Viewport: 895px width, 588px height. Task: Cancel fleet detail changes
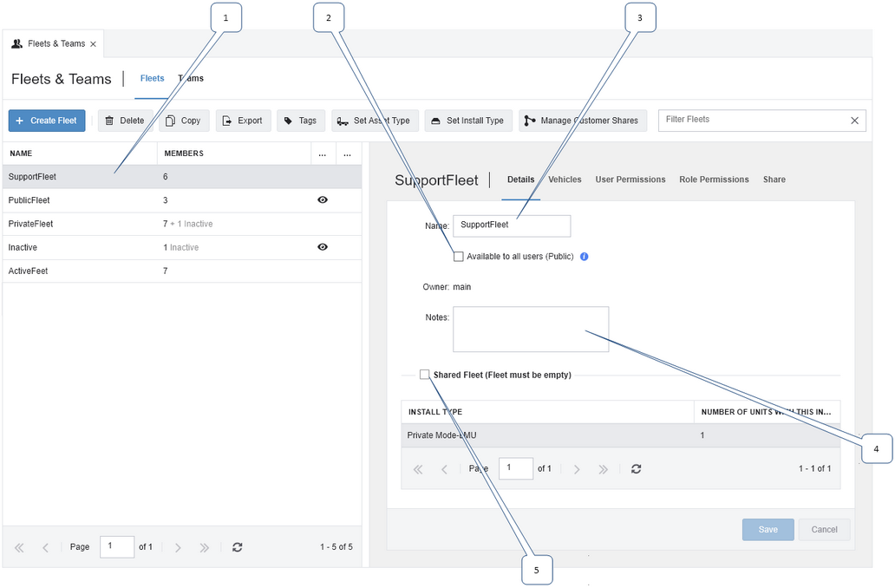[x=824, y=530]
